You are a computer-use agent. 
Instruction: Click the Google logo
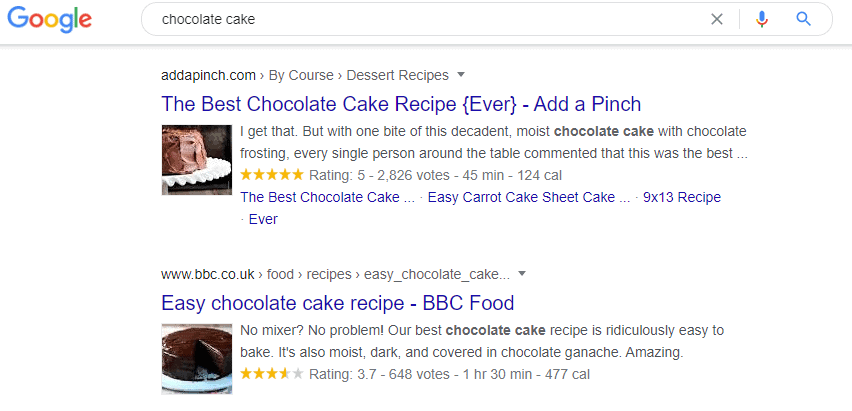49,20
